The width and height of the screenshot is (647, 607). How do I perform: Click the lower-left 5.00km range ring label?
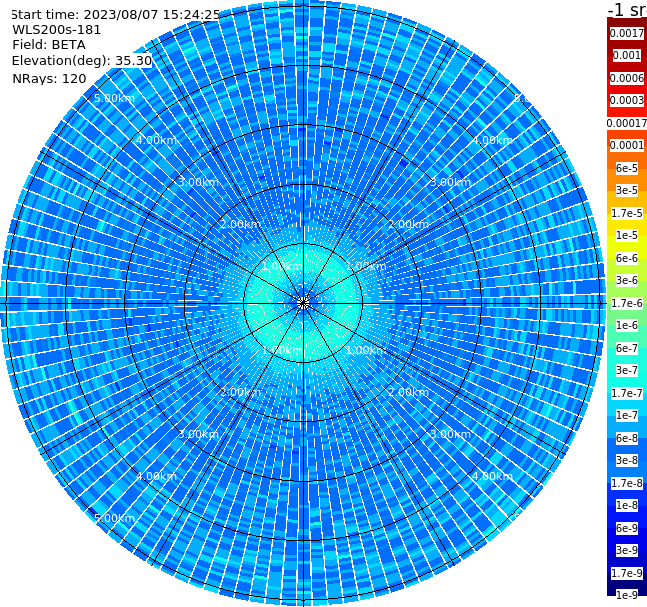tap(114, 518)
